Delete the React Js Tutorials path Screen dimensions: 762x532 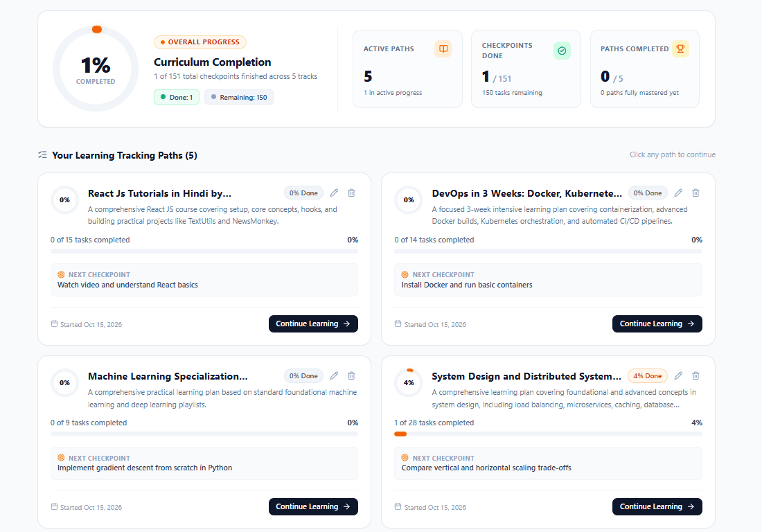click(x=351, y=193)
